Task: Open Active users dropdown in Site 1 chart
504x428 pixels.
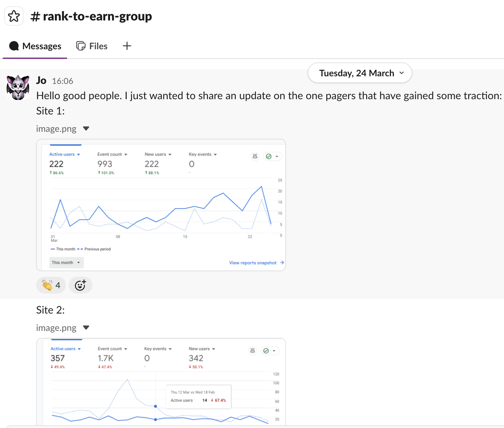Action: 65,154
